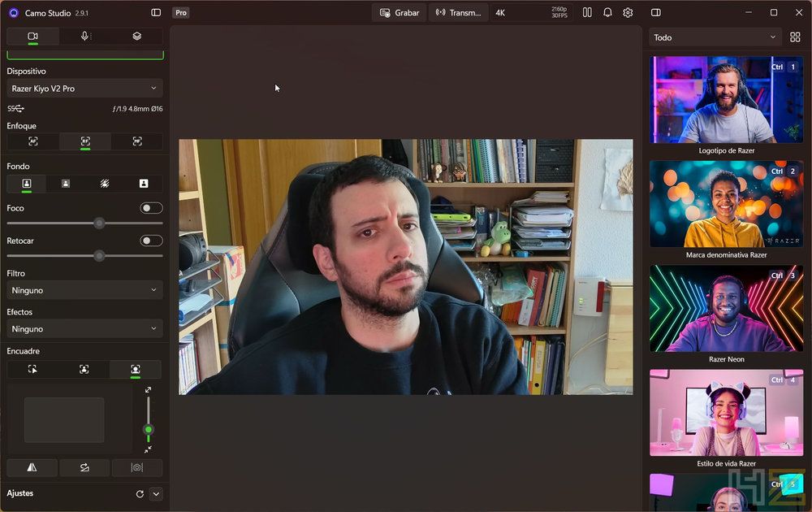The width and height of the screenshot is (812, 512).
Task: Select the Estilo de vida Razer thumbnail
Action: point(727,413)
